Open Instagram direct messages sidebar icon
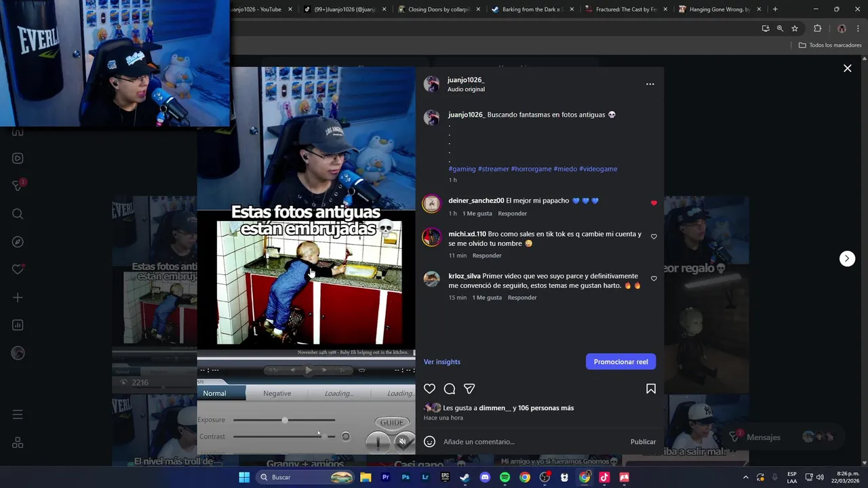Screen dimensions: 868x488 pyautogui.click(x=18, y=186)
